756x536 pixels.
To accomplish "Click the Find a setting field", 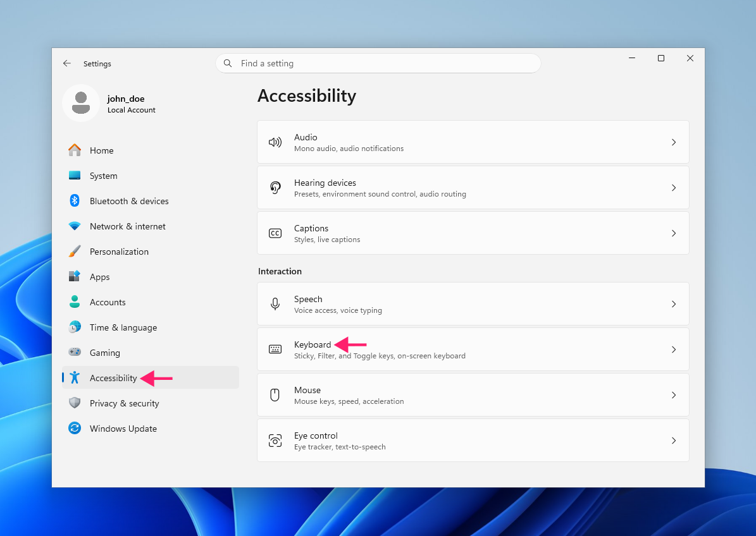I will point(378,63).
